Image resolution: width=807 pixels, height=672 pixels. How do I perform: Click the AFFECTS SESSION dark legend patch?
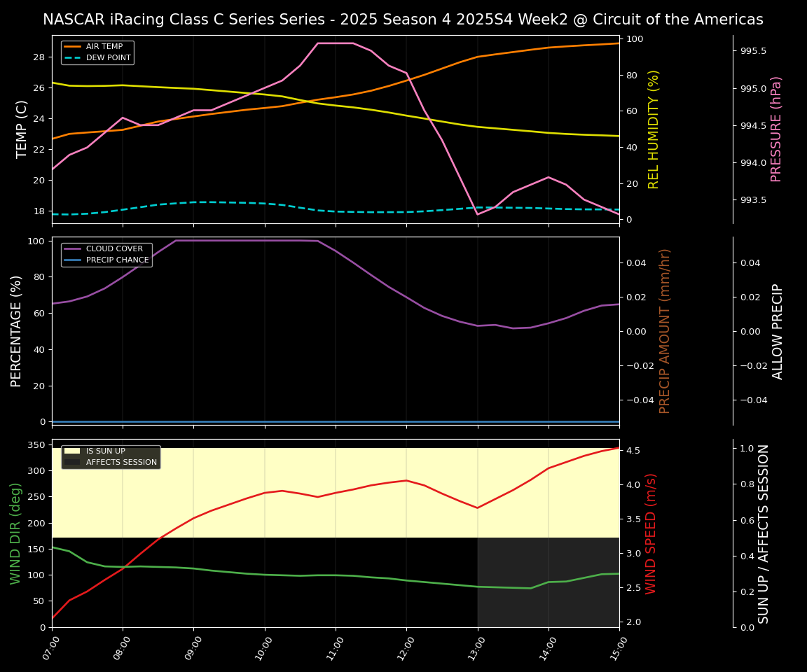coord(71,462)
